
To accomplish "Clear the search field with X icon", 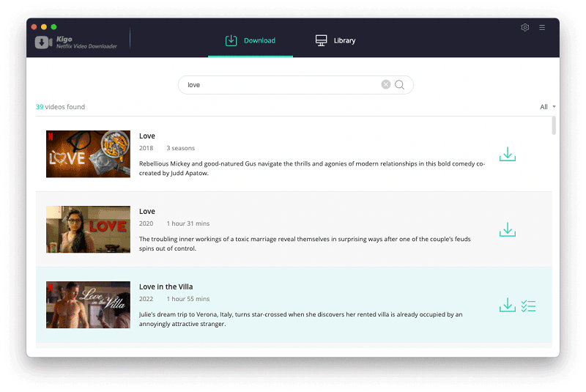I will 386,84.
